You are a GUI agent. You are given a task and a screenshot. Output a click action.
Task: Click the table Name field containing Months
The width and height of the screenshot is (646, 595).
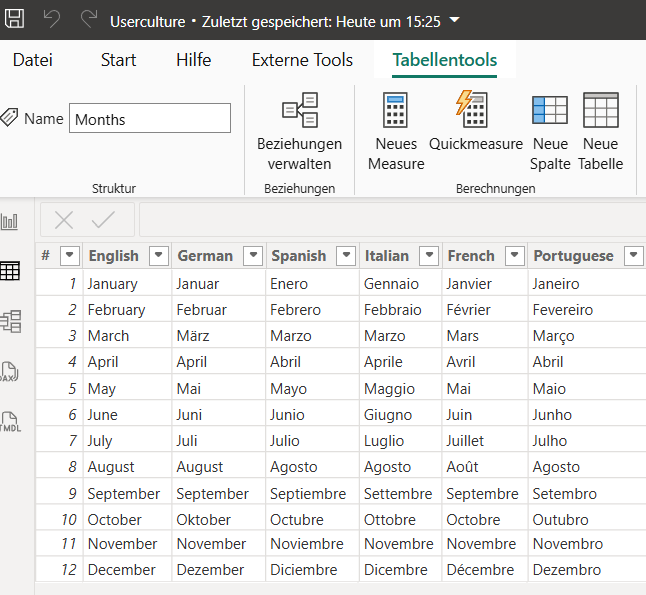pyautogui.click(x=150, y=119)
